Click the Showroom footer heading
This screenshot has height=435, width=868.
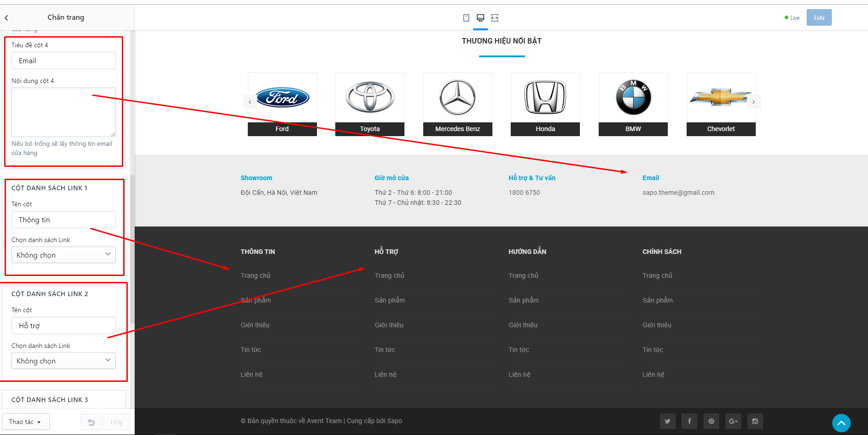point(257,178)
